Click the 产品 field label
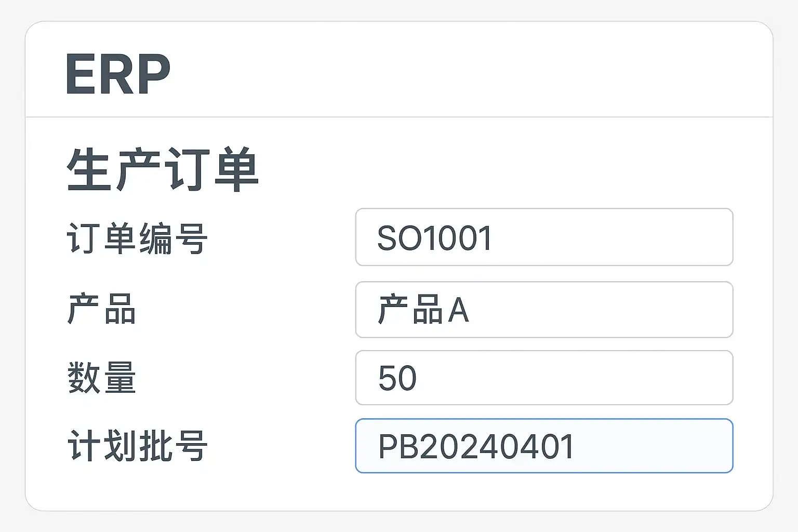The image size is (798, 532). click(102, 310)
